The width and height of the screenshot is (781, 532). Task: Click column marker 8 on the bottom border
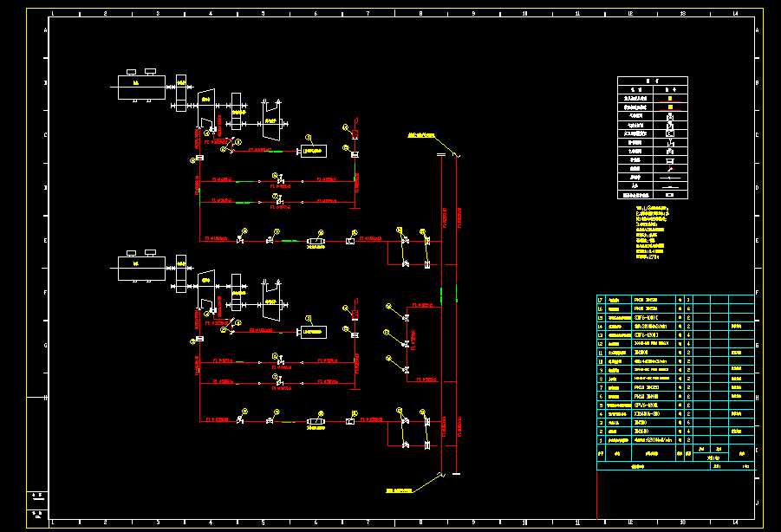(421, 522)
